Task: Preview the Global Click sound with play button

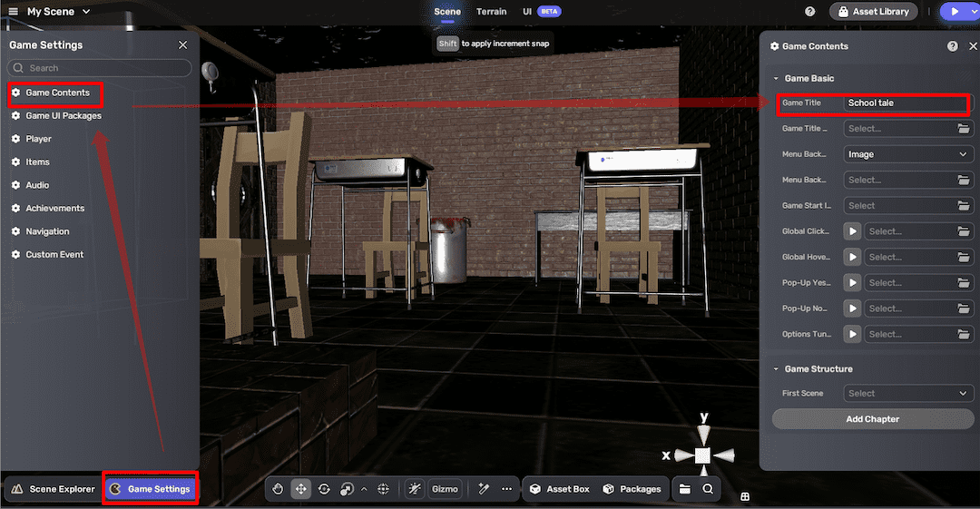Action: [852, 231]
